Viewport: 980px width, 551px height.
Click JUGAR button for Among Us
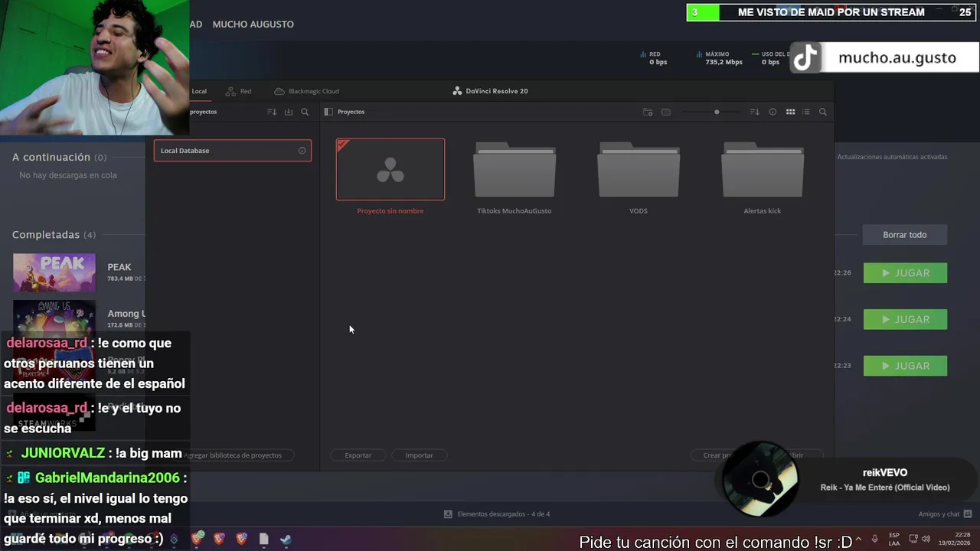905,320
